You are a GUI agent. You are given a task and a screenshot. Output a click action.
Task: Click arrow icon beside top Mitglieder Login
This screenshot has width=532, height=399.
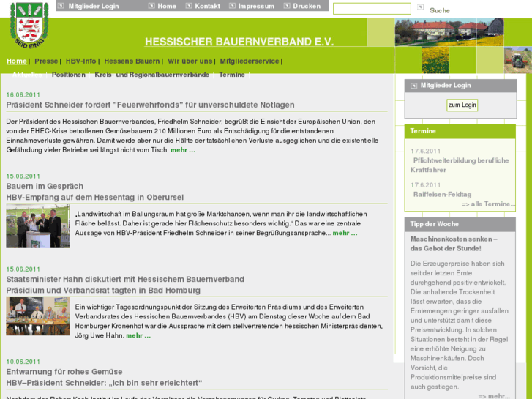coord(61,6)
